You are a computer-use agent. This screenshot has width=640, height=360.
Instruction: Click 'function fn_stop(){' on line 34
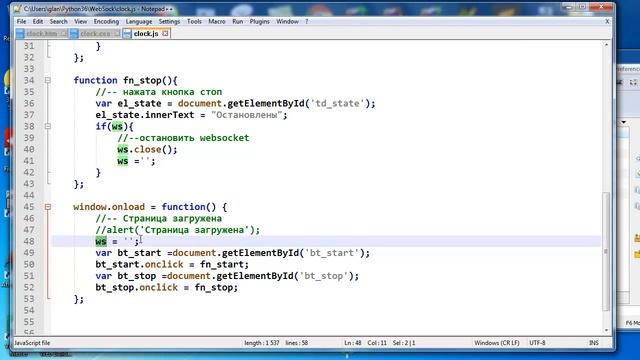coord(125,80)
